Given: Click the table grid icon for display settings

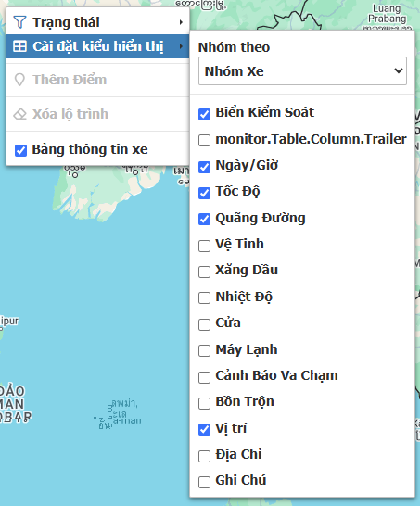Looking at the screenshot, I should (19, 46).
